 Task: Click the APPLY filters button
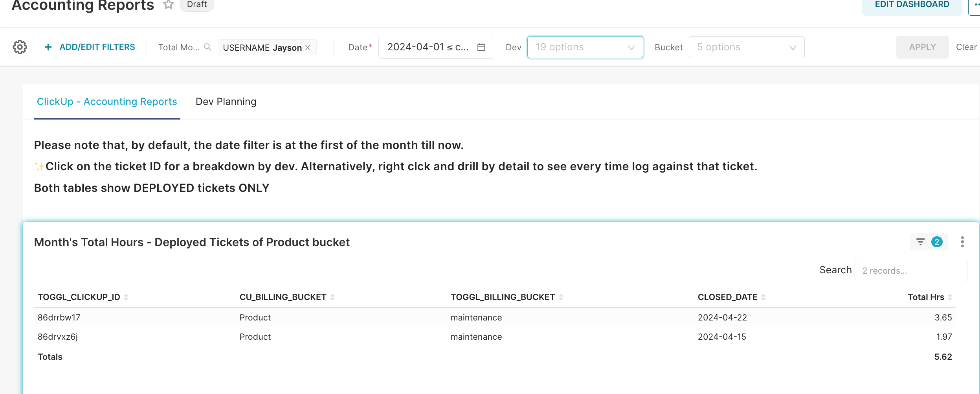click(x=922, y=47)
